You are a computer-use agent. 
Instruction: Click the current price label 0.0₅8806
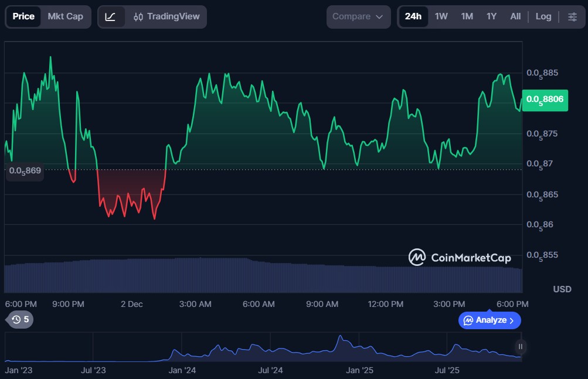[545, 100]
